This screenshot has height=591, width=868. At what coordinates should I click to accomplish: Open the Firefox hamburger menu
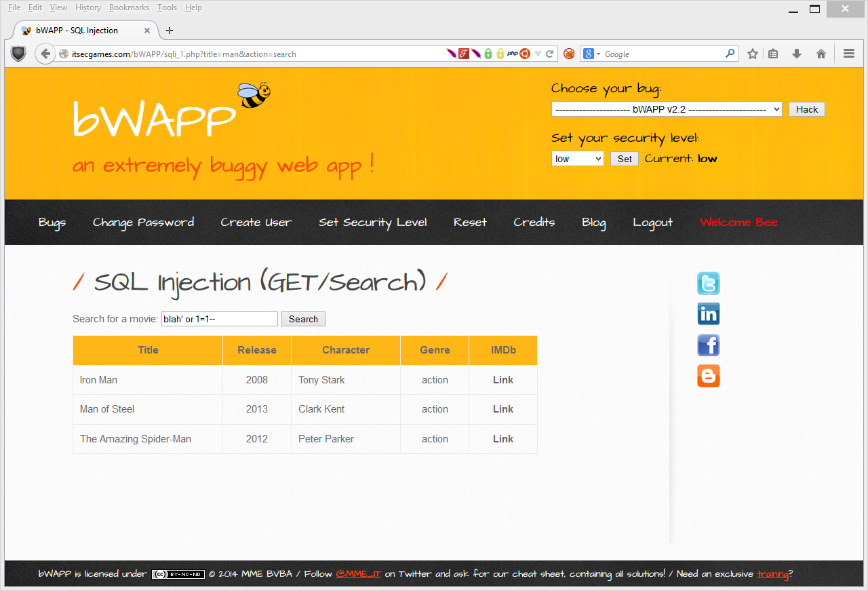[x=848, y=54]
